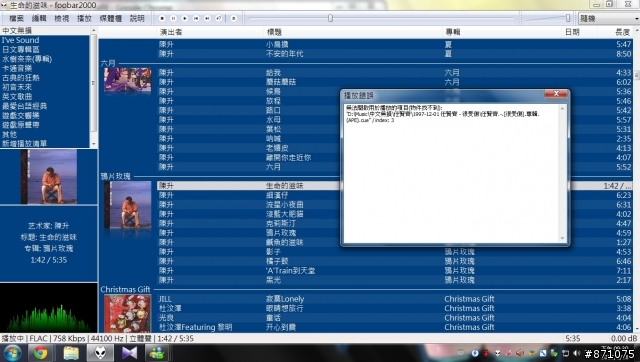Open the 編輯 menu
The width and height of the screenshot is (640, 362).
click(39, 18)
